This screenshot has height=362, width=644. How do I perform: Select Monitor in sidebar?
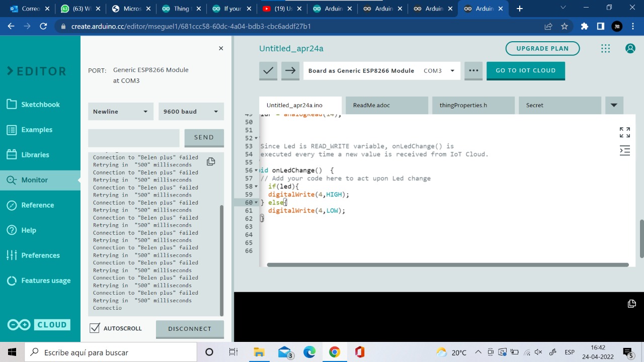click(40, 179)
